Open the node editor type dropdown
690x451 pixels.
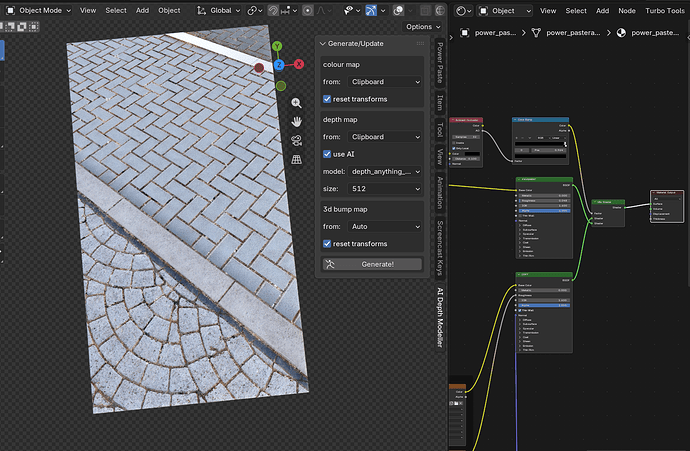click(x=463, y=11)
